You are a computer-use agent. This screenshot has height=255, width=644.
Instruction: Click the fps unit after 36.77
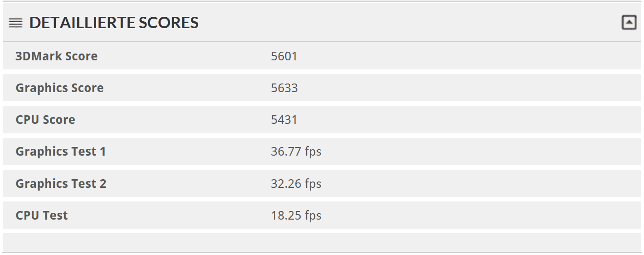click(313, 152)
